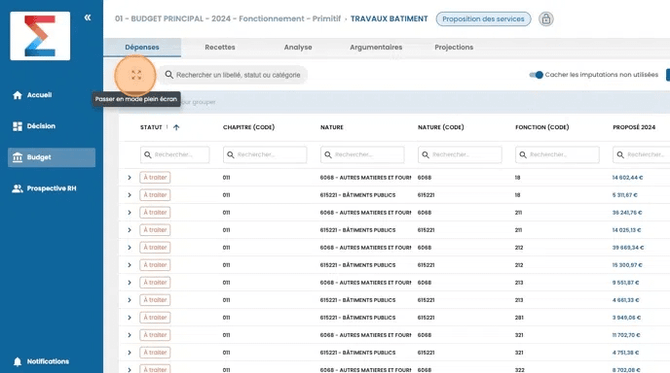Sort by Chapitre (code) column header
The image size is (670, 373).
click(x=249, y=127)
